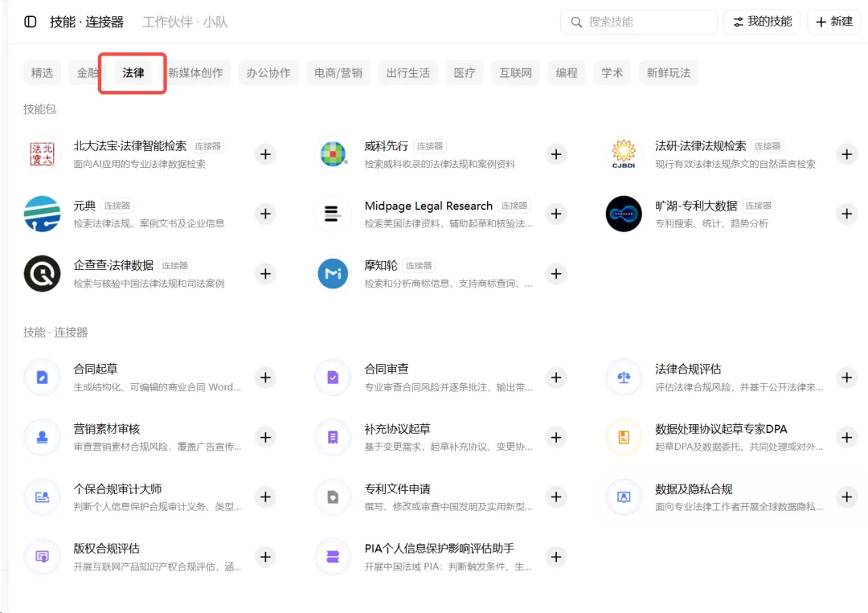The image size is (868, 613).
Task: Open the 新鲜玩法 category tab
Action: (668, 72)
